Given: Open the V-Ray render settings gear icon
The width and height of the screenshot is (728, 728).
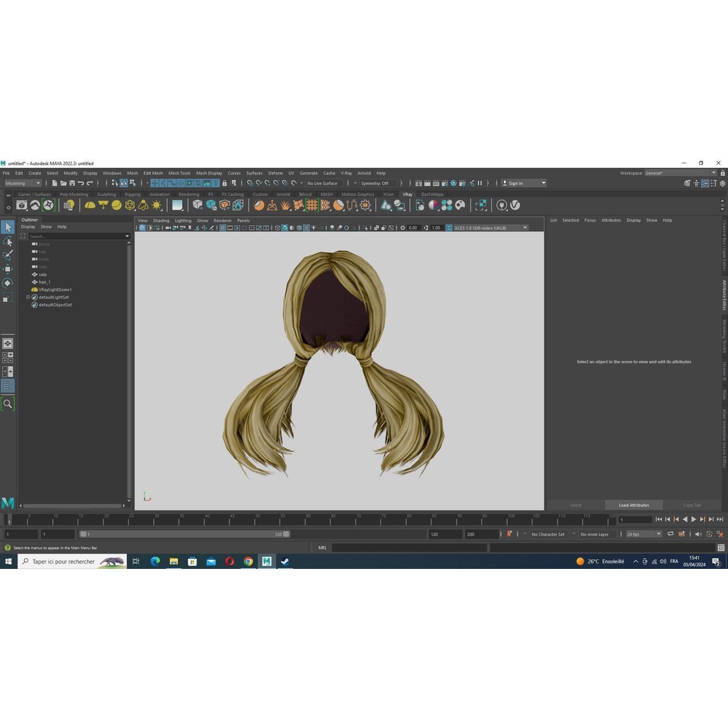Looking at the screenshot, I should (x=366, y=205).
